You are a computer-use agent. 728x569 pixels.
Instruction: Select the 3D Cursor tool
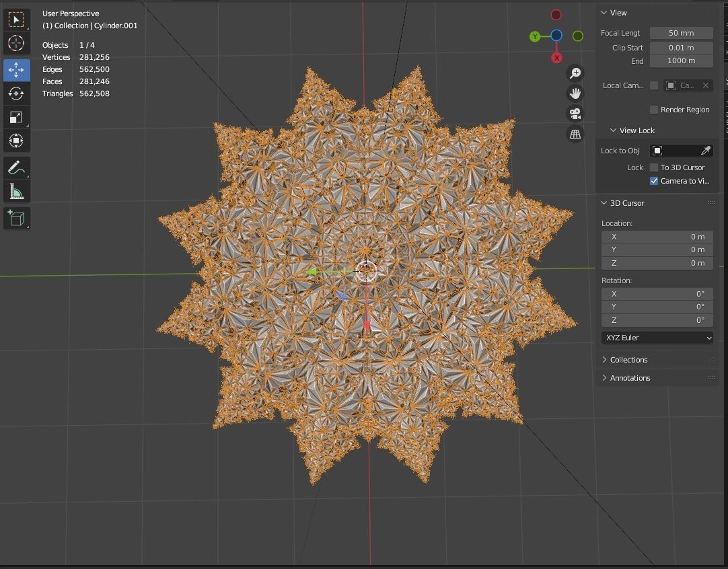pos(16,43)
